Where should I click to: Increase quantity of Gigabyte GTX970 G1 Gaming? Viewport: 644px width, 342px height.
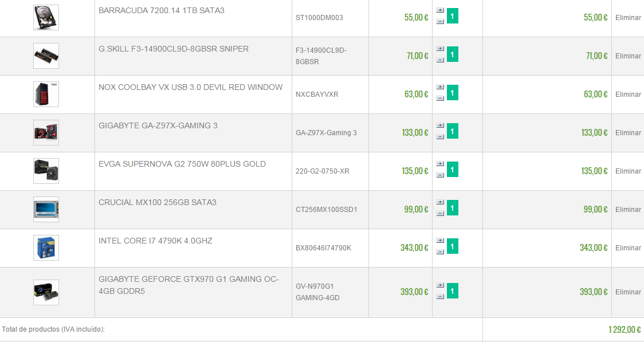[x=440, y=285]
